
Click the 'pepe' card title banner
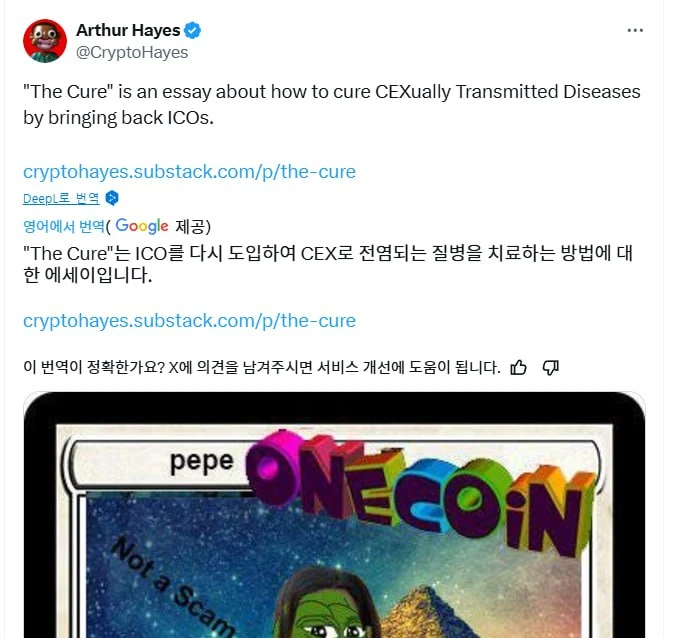(x=202, y=461)
